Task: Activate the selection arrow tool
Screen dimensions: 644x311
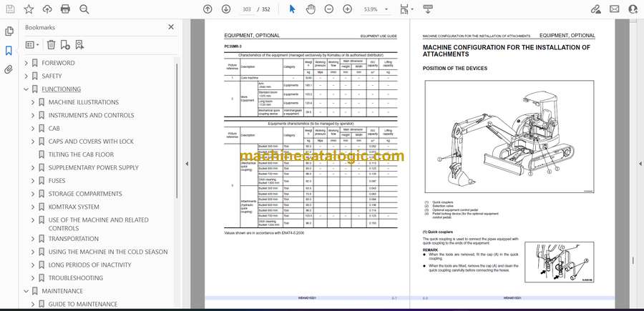Action: [x=292, y=9]
